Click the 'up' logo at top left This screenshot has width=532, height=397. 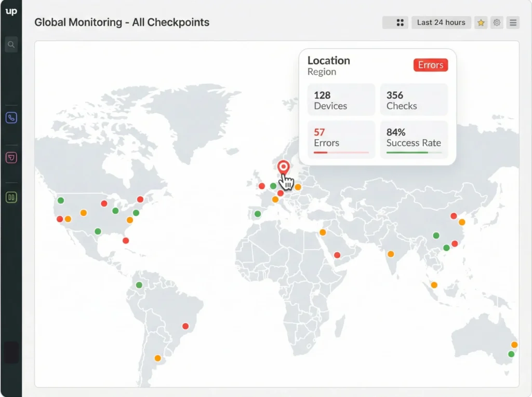point(11,11)
